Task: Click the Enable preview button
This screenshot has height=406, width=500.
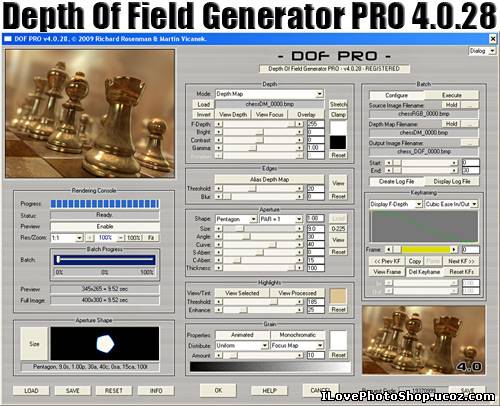Action: tap(105, 227)
